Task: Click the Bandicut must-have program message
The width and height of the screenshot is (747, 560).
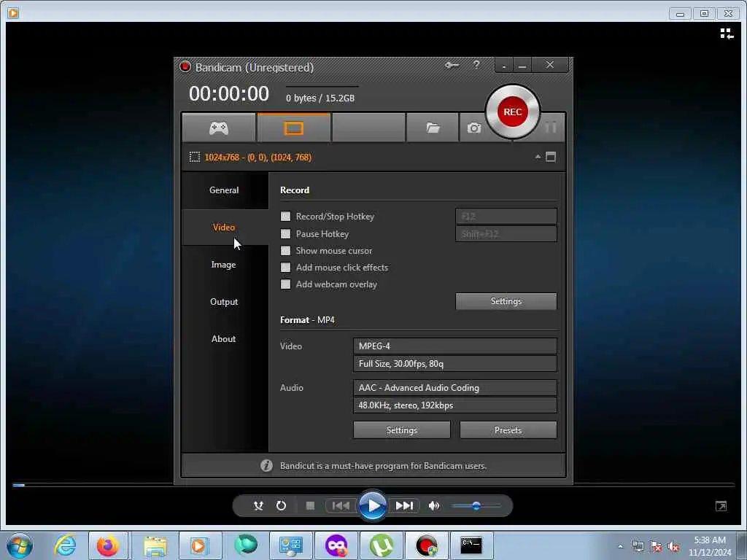Action: click(383, 466)
